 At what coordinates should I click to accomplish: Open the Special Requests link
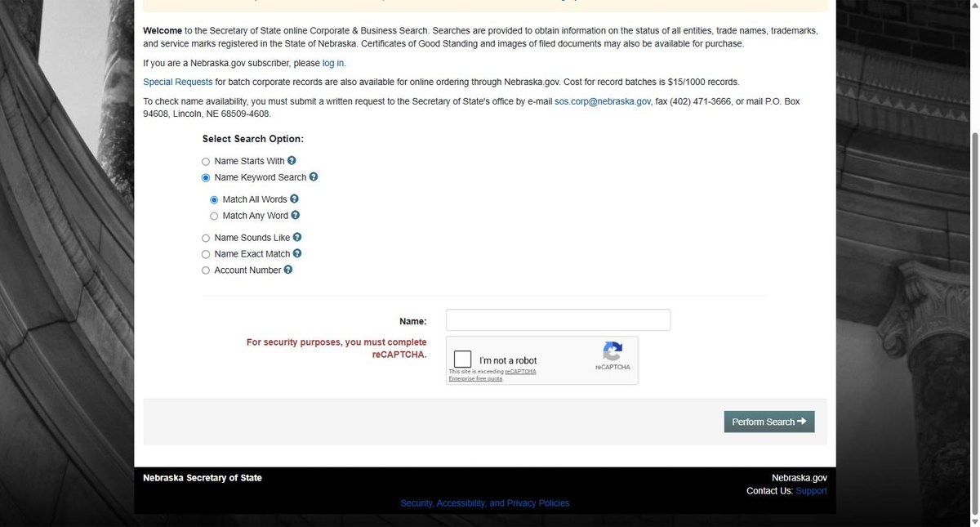(x=178, y=83)
